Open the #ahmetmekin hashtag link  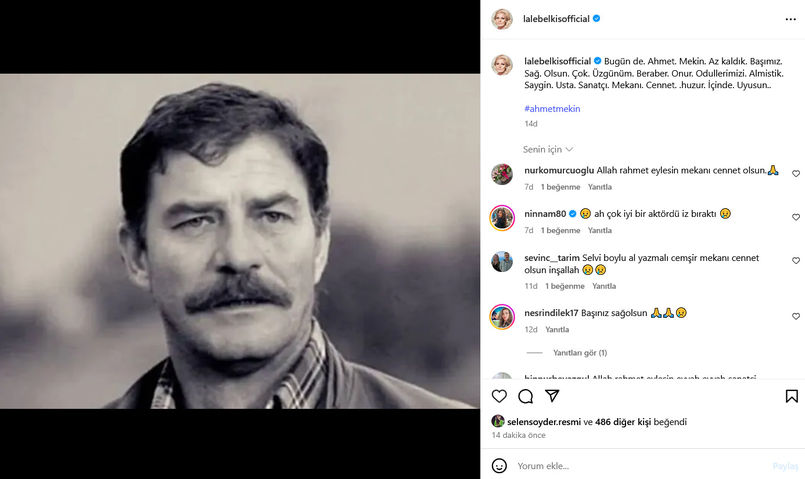552,109
